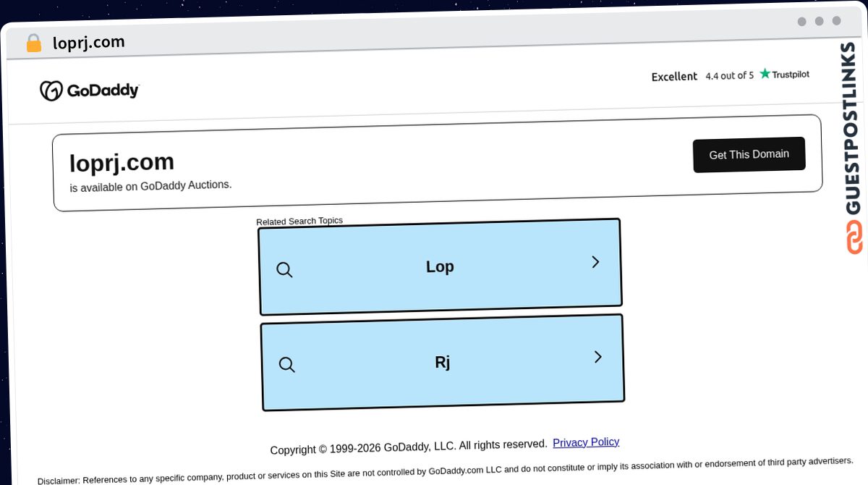Click the GoDaddy logo

click(89, 90)
